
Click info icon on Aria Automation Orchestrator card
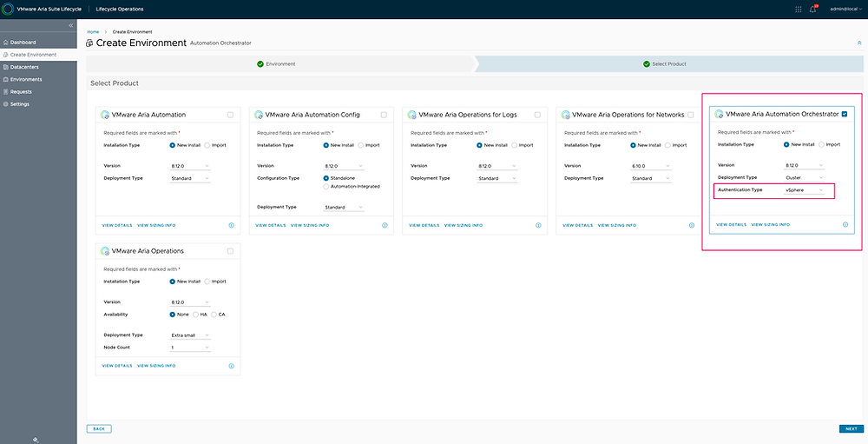(845, 224)
